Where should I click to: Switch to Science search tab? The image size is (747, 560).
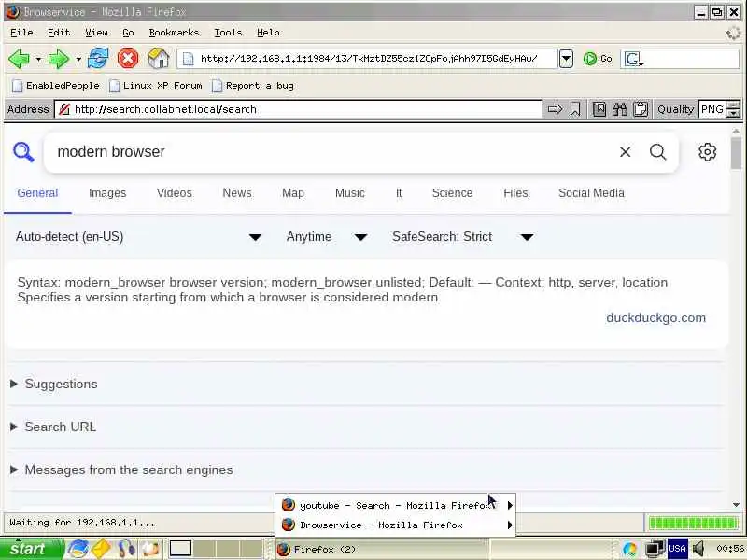(452, 193)
